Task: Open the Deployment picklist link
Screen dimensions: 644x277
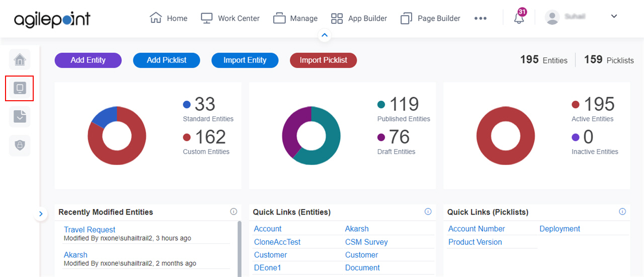Action: click(x=560, y=229)
